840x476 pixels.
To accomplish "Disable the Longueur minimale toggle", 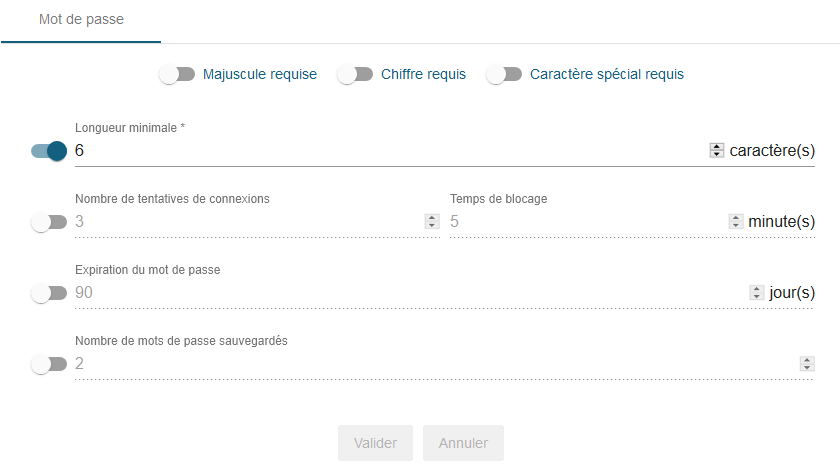I will point(49,151).
